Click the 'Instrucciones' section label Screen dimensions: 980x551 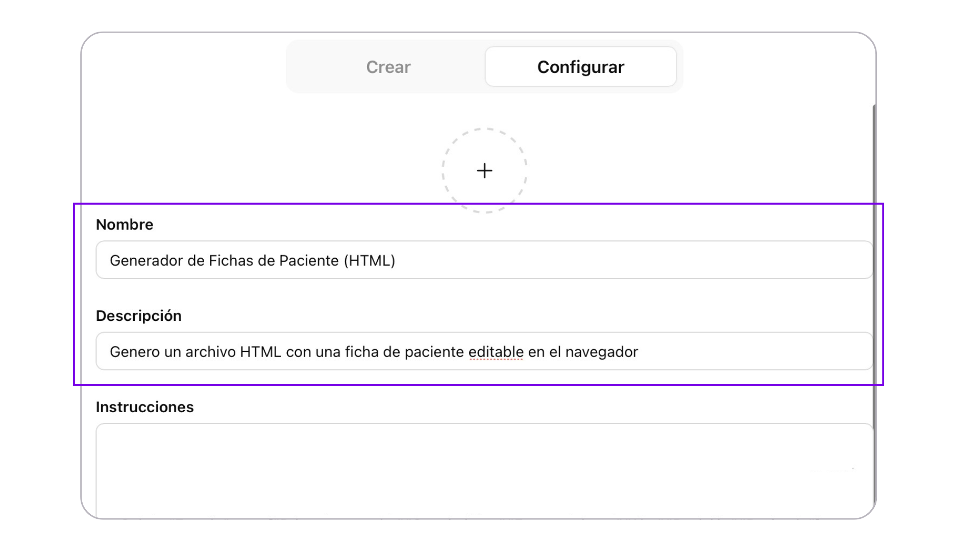point(145,407)
